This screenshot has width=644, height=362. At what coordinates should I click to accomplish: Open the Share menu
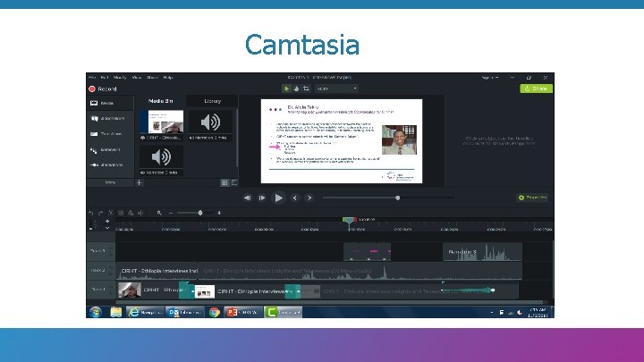coord(152,77)
